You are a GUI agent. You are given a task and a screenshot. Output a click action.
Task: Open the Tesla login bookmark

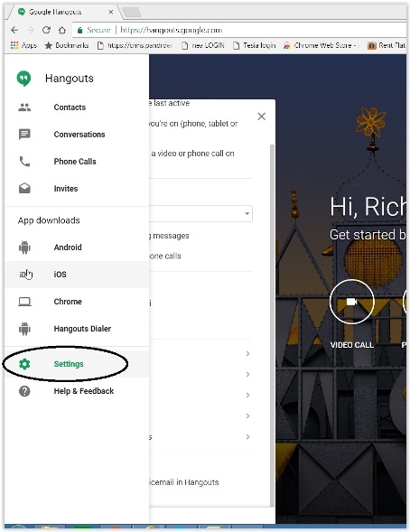point(254,45)
